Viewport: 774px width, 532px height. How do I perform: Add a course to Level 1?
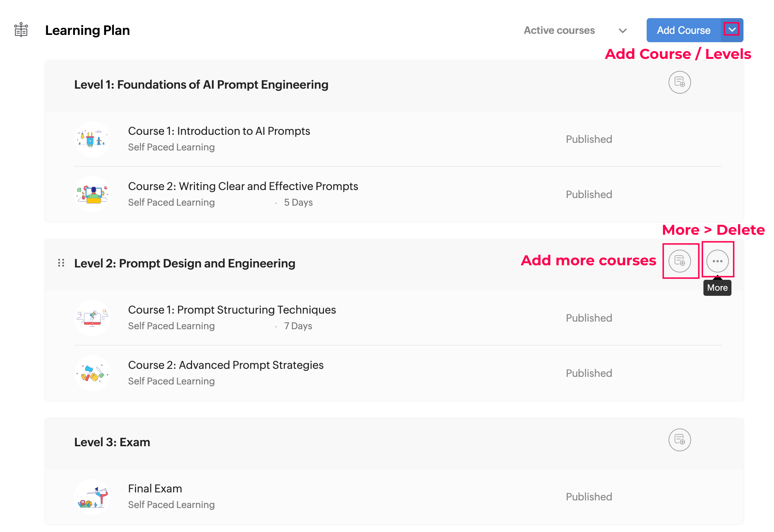(679, 82)
